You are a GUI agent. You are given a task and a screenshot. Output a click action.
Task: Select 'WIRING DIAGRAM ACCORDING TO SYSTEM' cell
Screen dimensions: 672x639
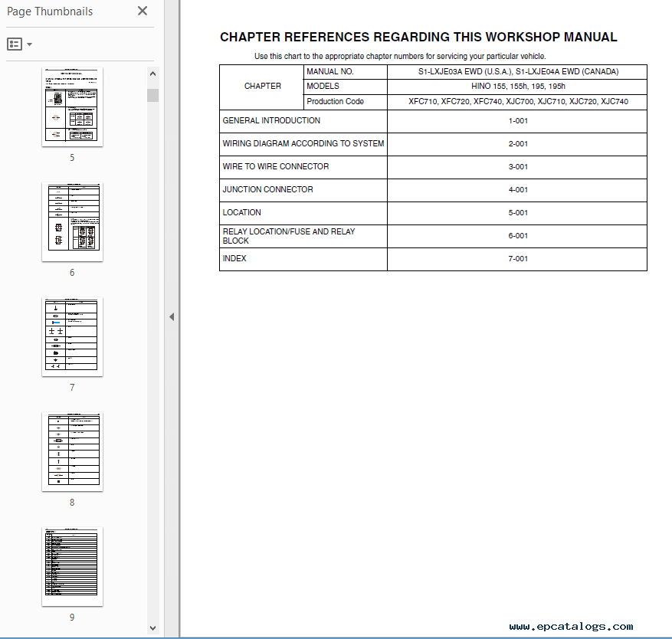click(x=303, y=144)
